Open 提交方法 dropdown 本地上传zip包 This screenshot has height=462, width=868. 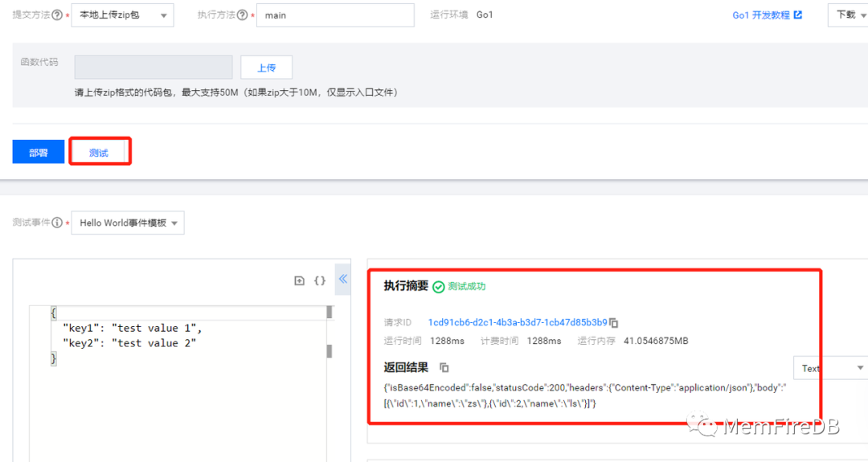[122, 15]
